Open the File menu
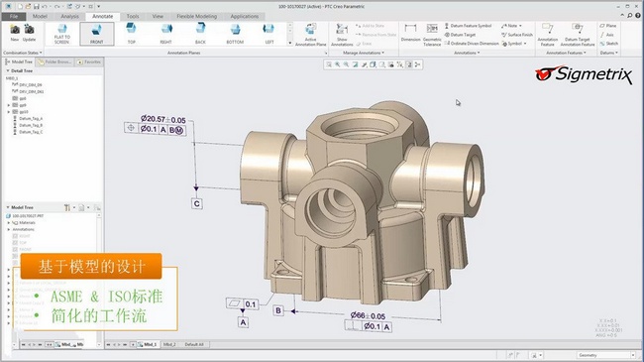 point(14,17)
